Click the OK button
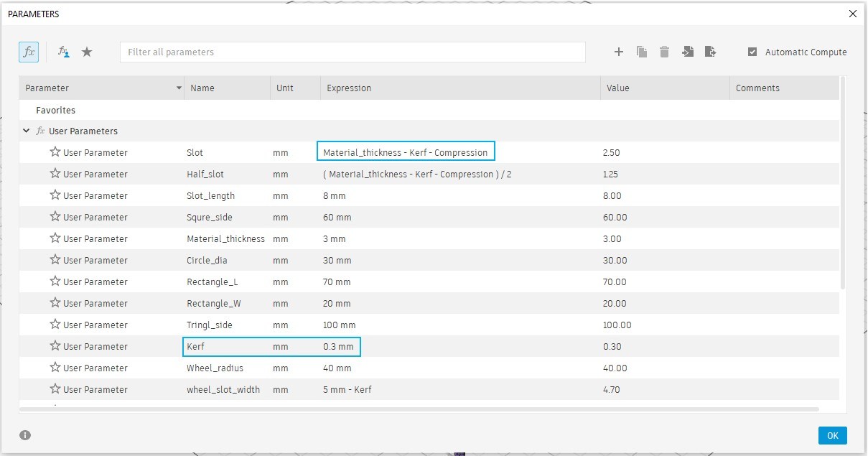868x456 pixels. click(x=832, y=435)
